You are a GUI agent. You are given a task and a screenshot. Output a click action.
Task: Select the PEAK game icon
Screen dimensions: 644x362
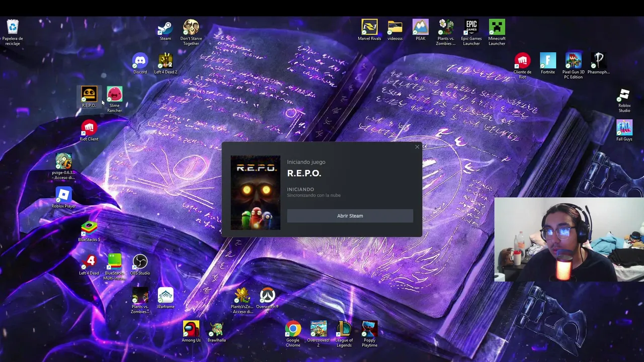coord(420,30)
